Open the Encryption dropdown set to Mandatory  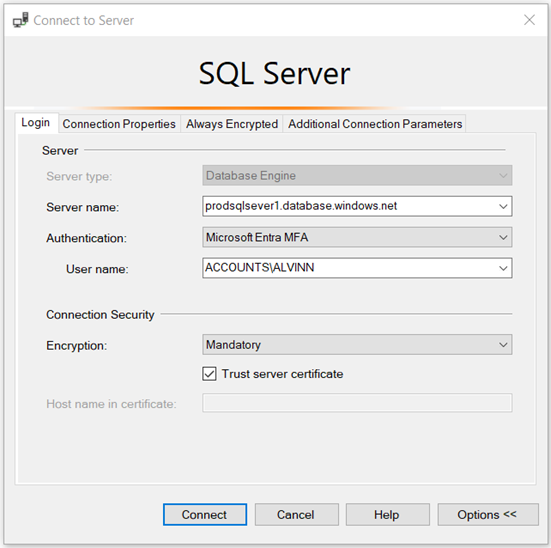357,344
